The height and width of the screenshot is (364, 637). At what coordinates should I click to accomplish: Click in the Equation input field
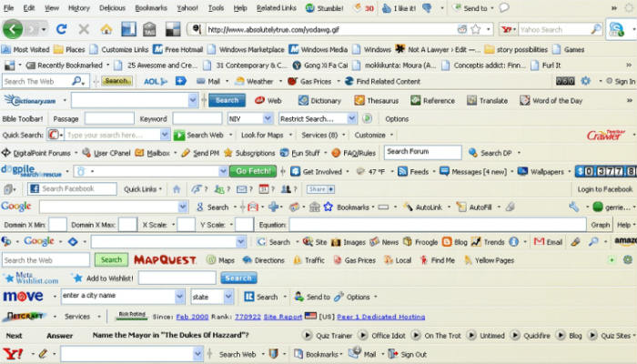[x=438, y=224]
